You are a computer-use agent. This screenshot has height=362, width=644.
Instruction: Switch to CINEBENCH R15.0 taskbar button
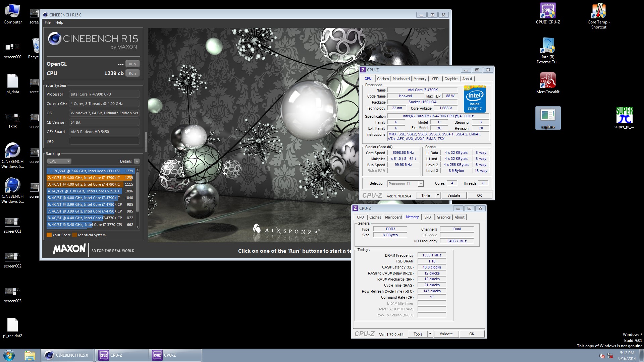point(67,355)
